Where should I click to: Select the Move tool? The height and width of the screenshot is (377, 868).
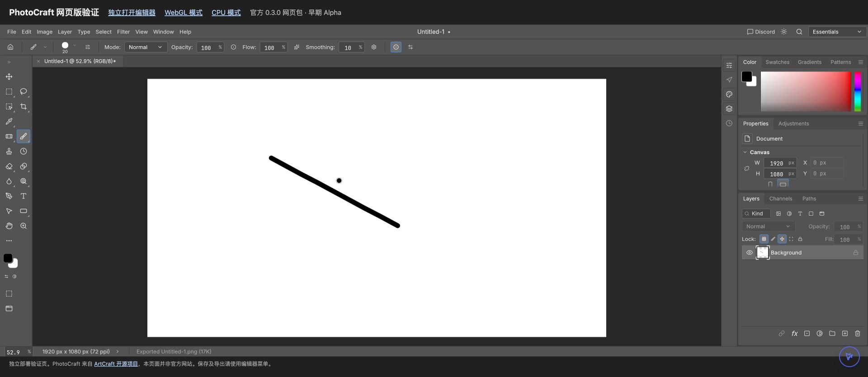[x=9, y=76]
